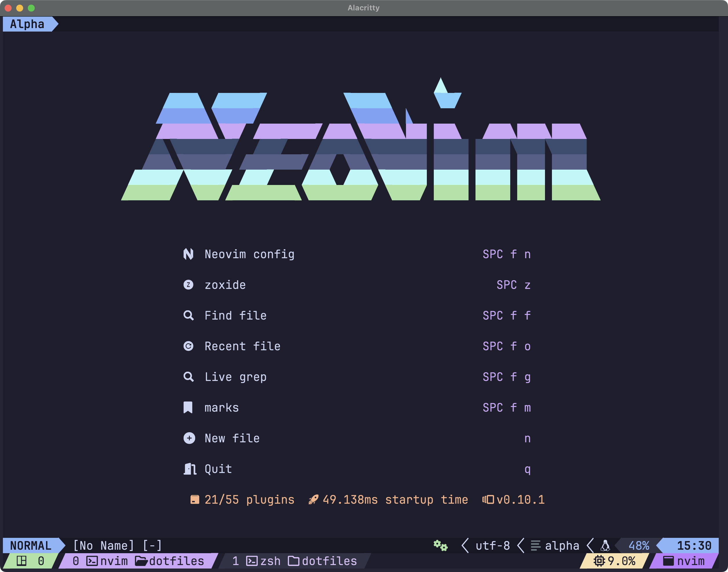The image size is (728, 572).
Task: Click the terminal icon in zsh tmux window
Action: (x=252, y=561)
